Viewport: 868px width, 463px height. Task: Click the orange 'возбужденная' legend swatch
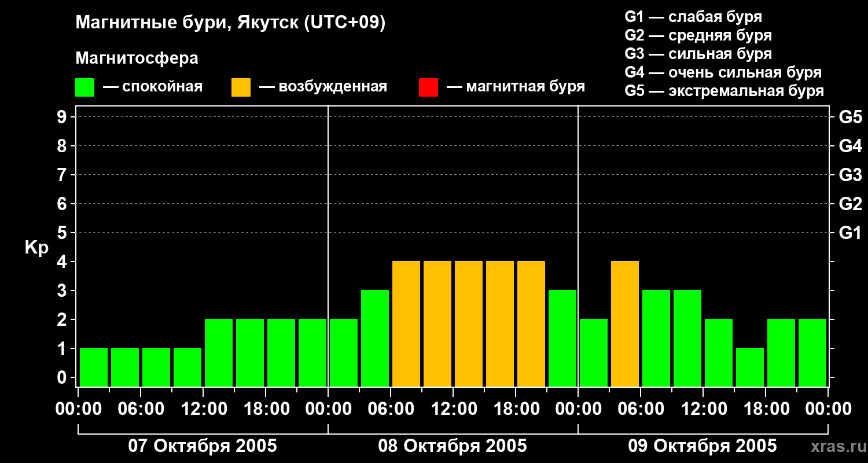pos(241,87)
